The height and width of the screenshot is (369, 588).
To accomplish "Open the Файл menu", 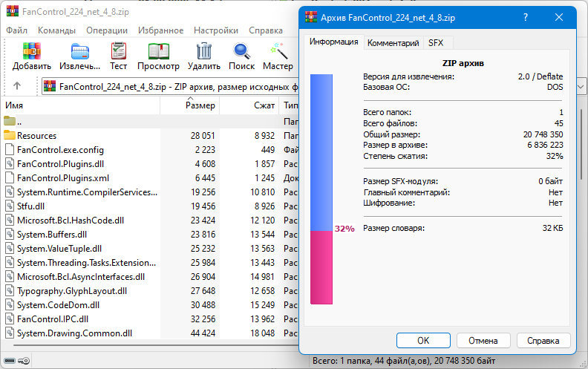I will pyautogui.click(x=16, y=30).
